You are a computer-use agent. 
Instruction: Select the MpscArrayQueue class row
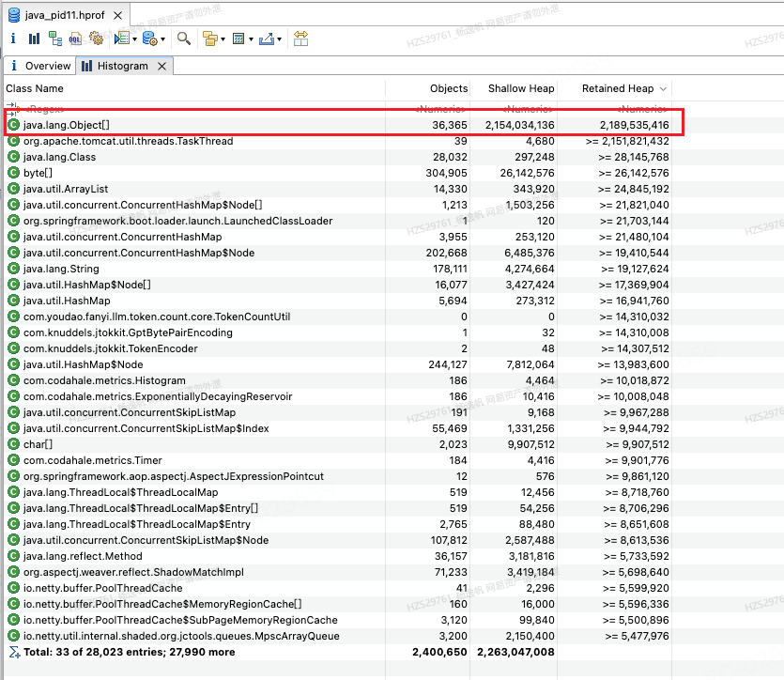(x=337, y=636)
